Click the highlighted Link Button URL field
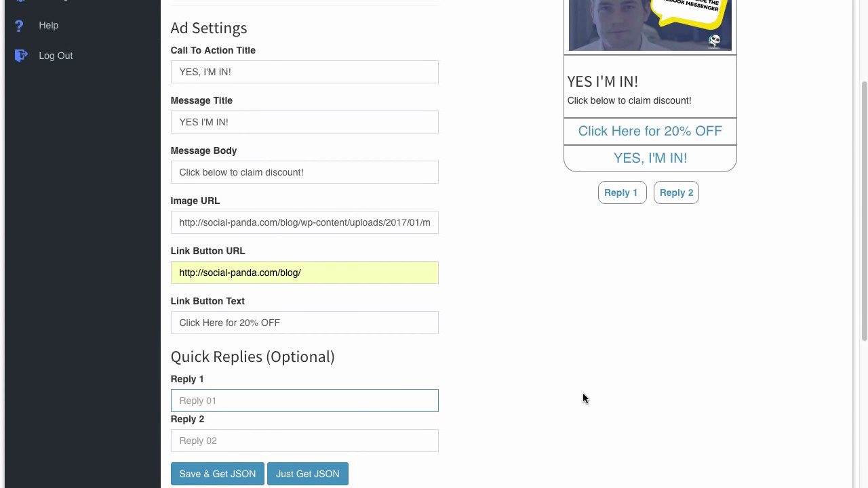 tap(304, 272)
